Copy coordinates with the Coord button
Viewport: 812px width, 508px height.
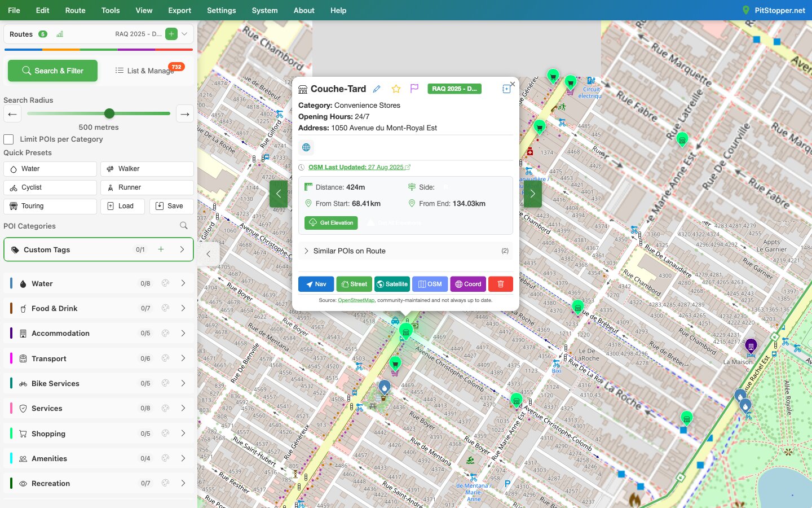pos(468,284)
